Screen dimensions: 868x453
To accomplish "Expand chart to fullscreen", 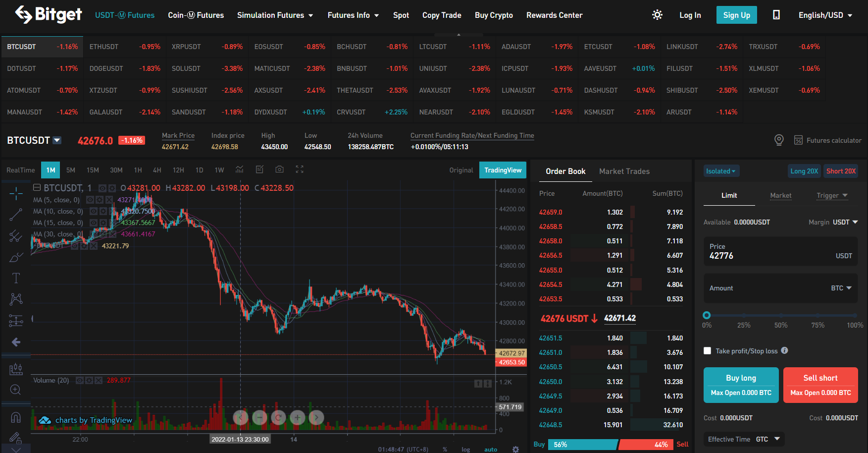I will [x=300, y=170].
